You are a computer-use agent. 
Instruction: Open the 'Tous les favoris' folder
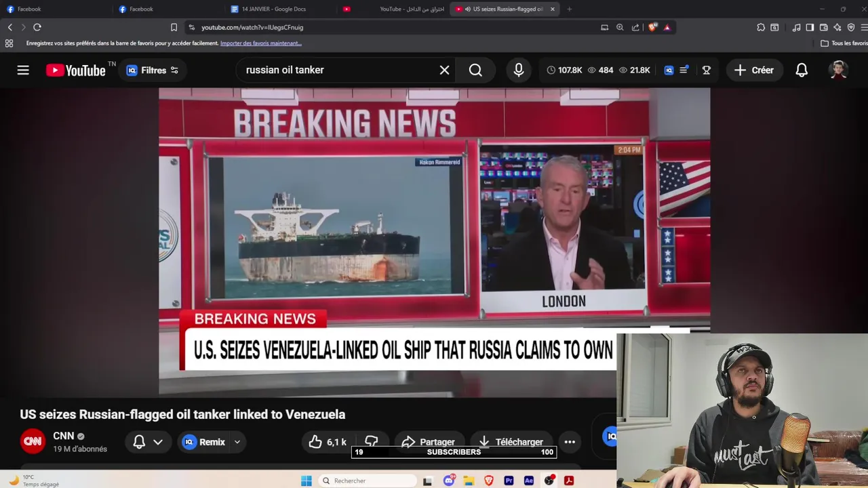(844, 43)
